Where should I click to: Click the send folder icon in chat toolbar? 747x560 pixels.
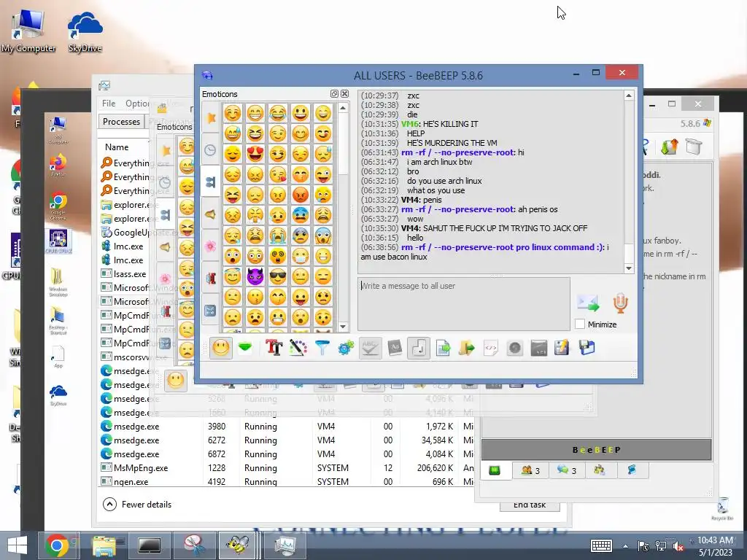tap(467, 348)
